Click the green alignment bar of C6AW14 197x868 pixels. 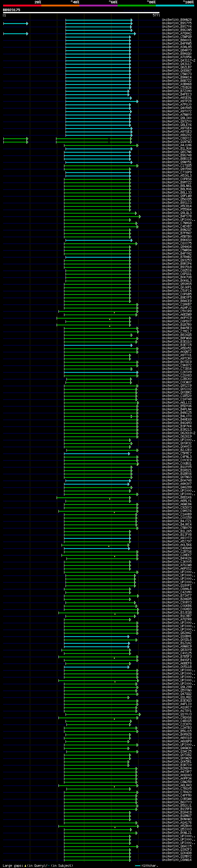coord(97,860)
